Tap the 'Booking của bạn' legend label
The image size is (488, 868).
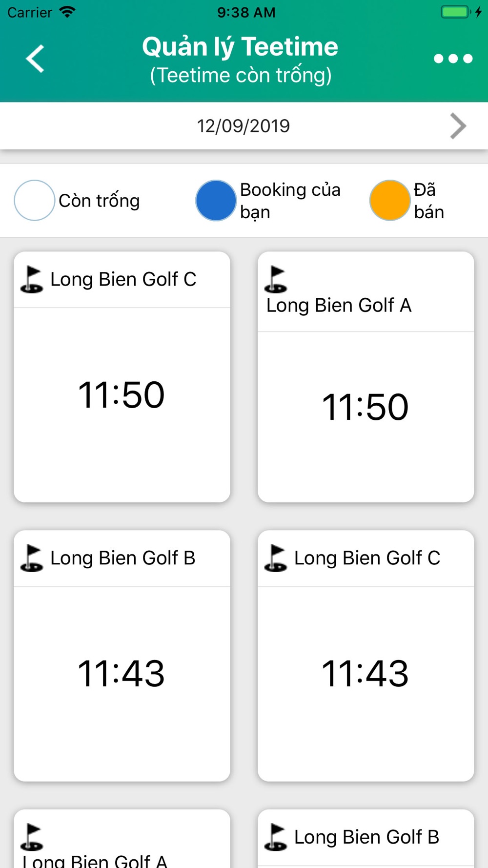290,201
